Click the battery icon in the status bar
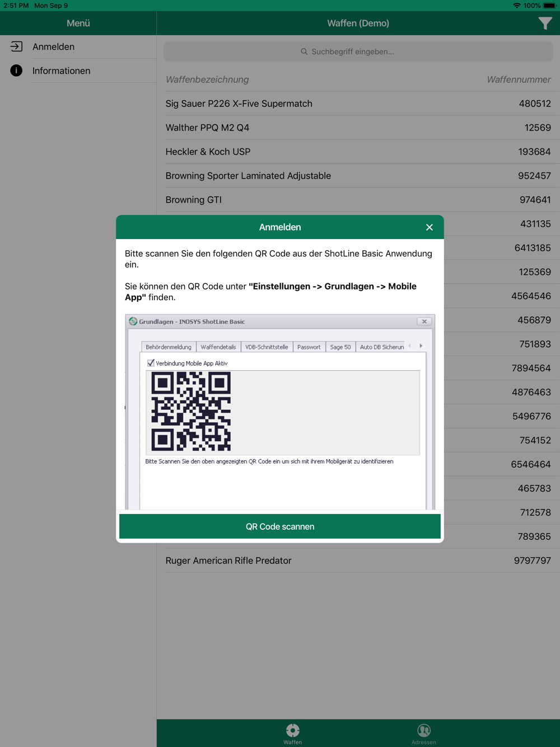Image resolution: width=560 pixels, height=747 pixels. (x=549, y=6)
